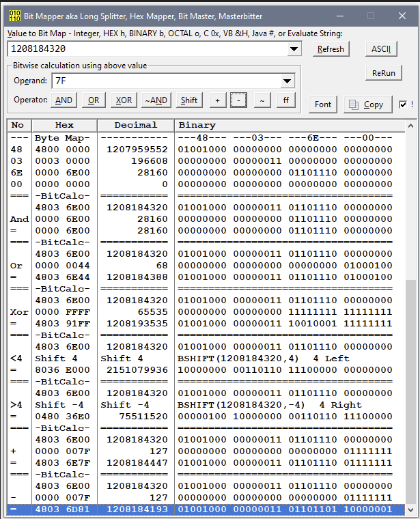Open the Value to Bit Map dropdown
Image resolution: width=420 pixels, height=519 pixels.
tap(294, 48)
